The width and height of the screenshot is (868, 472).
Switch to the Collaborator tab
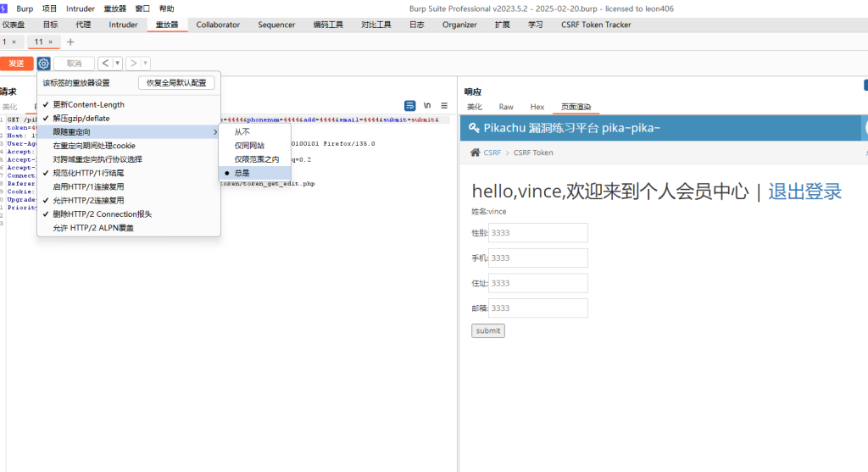coord(218,25)
